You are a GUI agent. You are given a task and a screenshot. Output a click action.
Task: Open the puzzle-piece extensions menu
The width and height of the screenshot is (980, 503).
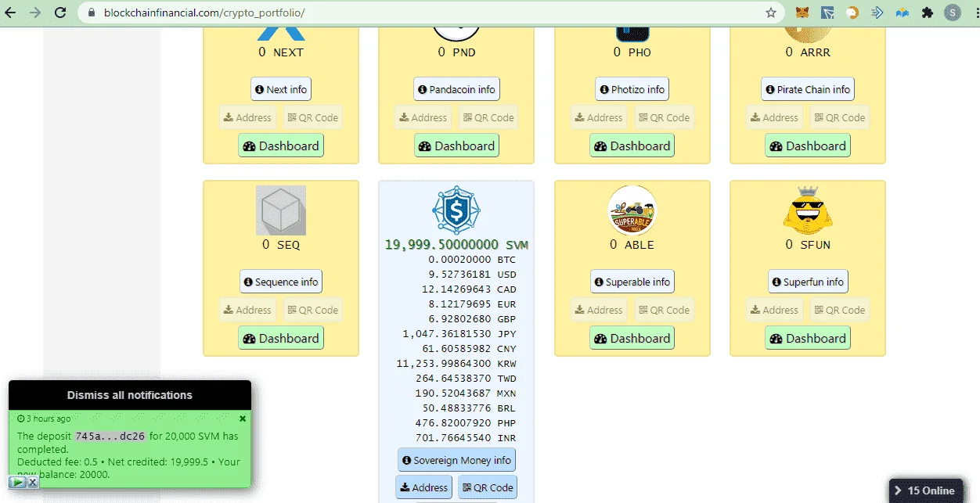pos(928,13)
